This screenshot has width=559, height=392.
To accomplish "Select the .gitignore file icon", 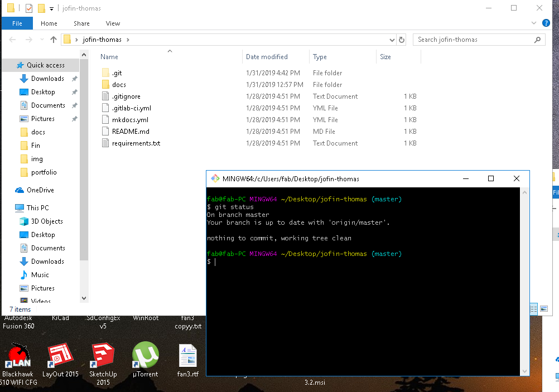I will (x=105, y=96).
